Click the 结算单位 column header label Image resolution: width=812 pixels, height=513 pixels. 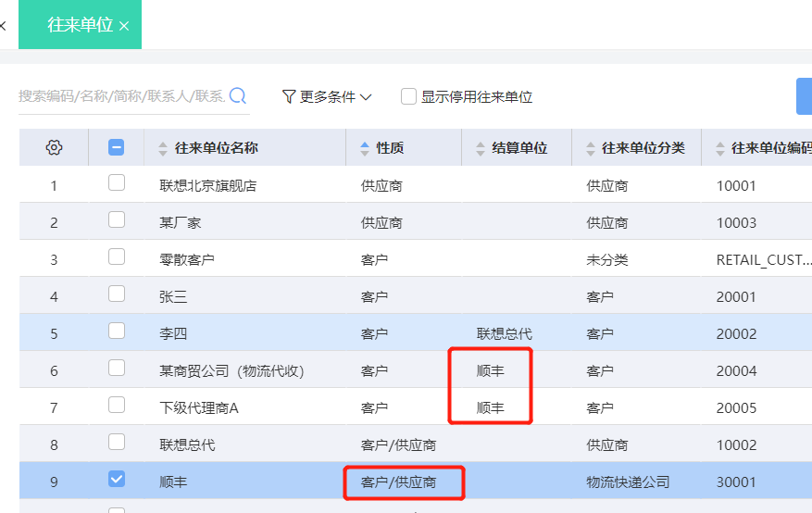[518, 148]
